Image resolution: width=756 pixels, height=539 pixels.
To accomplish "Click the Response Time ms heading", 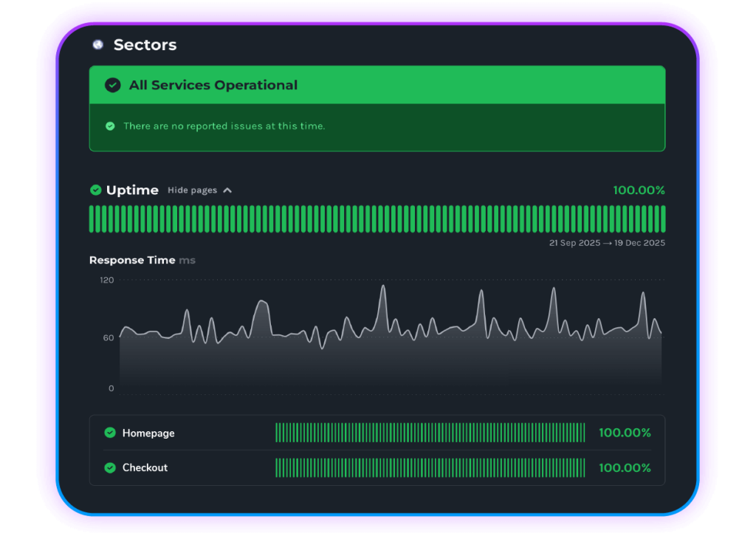I will click(x=142, y=260).
